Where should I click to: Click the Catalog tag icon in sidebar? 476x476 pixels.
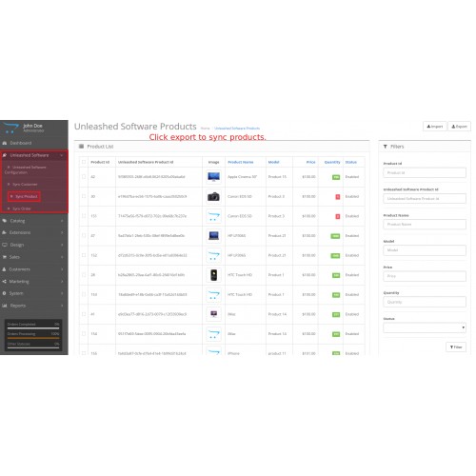(x=5, y=221)
